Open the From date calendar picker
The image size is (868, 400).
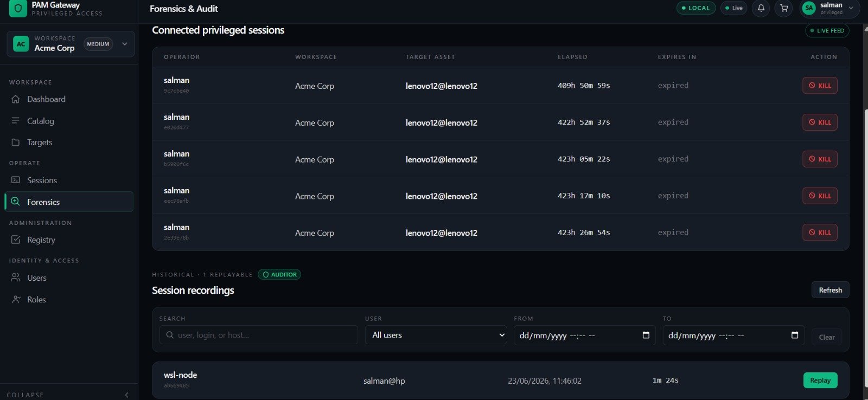(x=646, y=335)
